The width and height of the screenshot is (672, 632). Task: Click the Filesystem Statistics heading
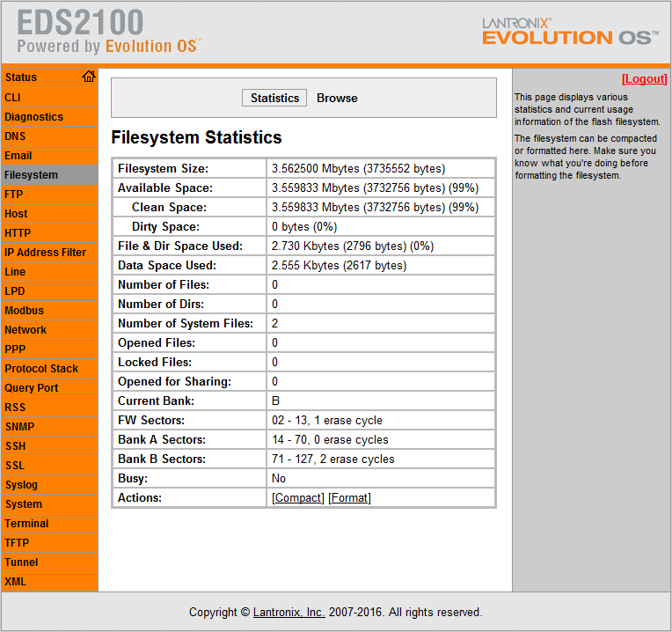tap(196, 137)
